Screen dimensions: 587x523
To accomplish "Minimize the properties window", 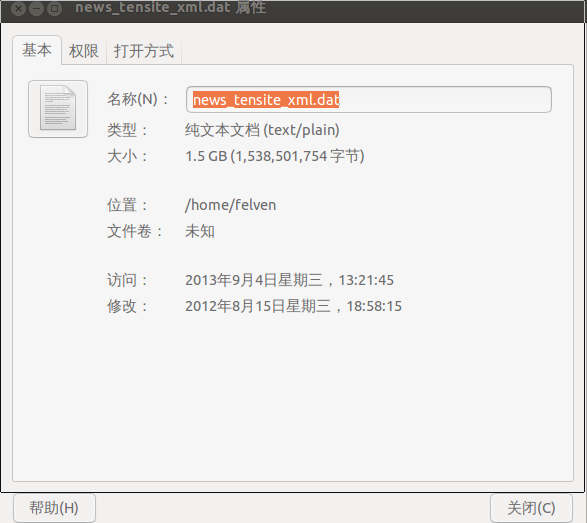I will 36,8.
